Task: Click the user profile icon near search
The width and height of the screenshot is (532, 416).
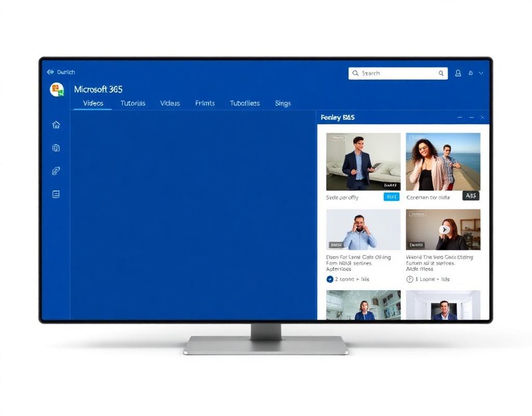Action: pos(458,73)
